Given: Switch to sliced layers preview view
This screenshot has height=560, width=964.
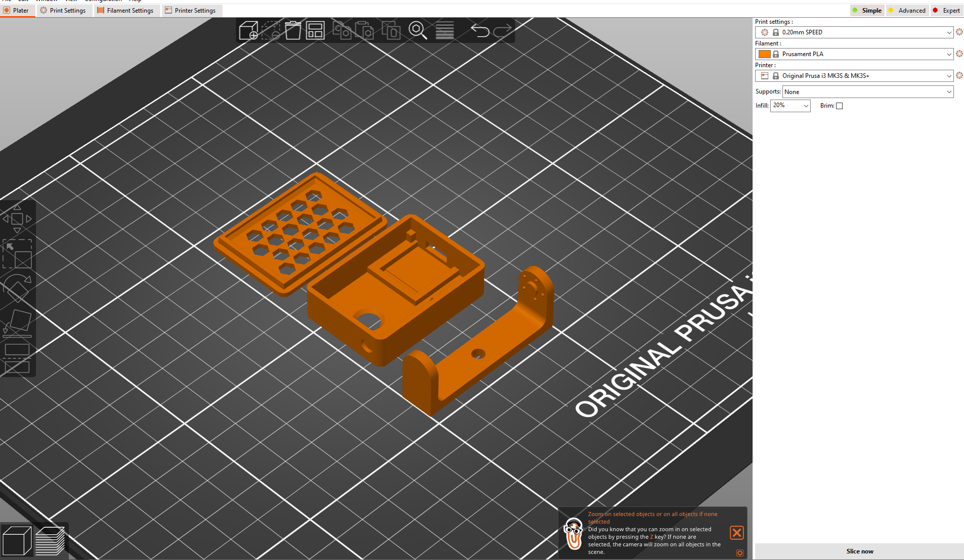Looking at the screenshot, I should pos(50,540).
